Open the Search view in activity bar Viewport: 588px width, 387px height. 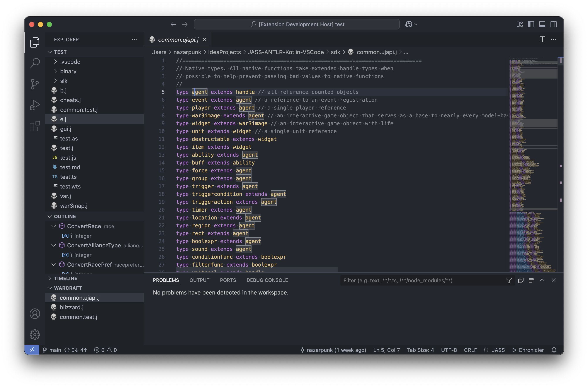35,63
